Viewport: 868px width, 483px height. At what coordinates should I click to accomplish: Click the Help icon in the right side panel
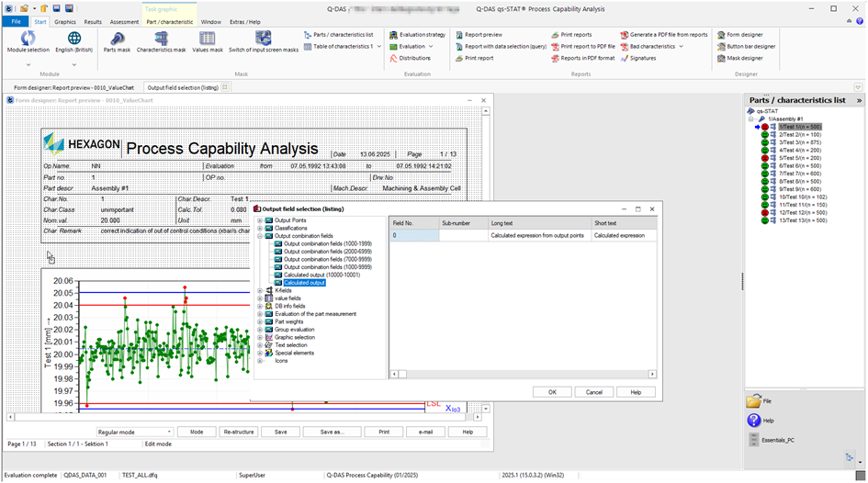[754, 421]
